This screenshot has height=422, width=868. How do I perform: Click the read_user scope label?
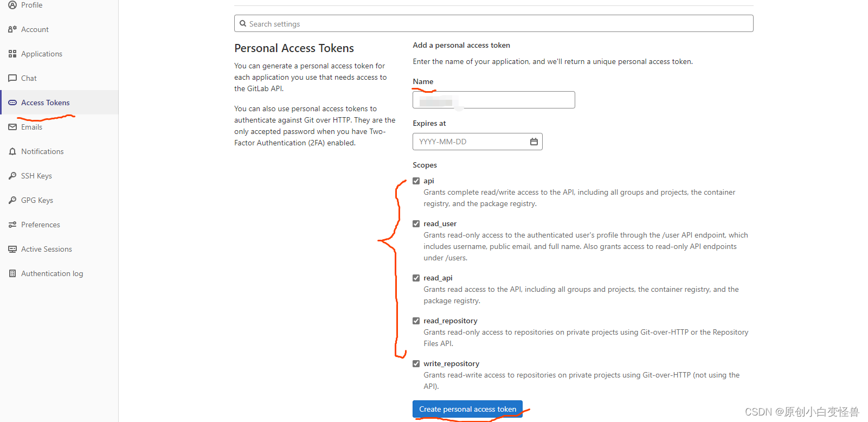440,223
